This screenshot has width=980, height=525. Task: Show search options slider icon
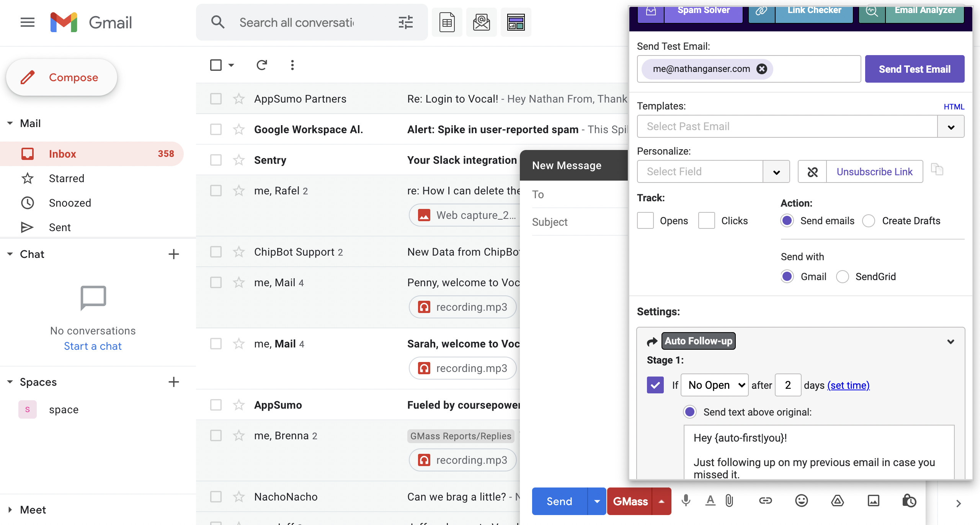pyautogui.click(x=405, y=22)
